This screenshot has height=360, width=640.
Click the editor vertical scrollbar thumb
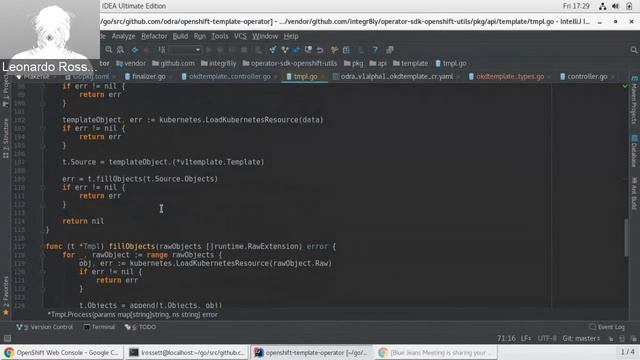[626, 238]
